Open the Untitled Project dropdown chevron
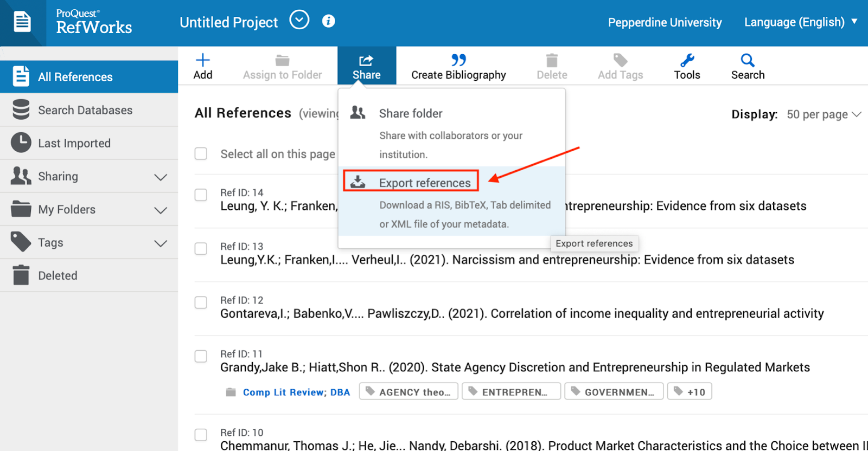The height and width of the screenshot is (451, 868). tap(299, 21)
